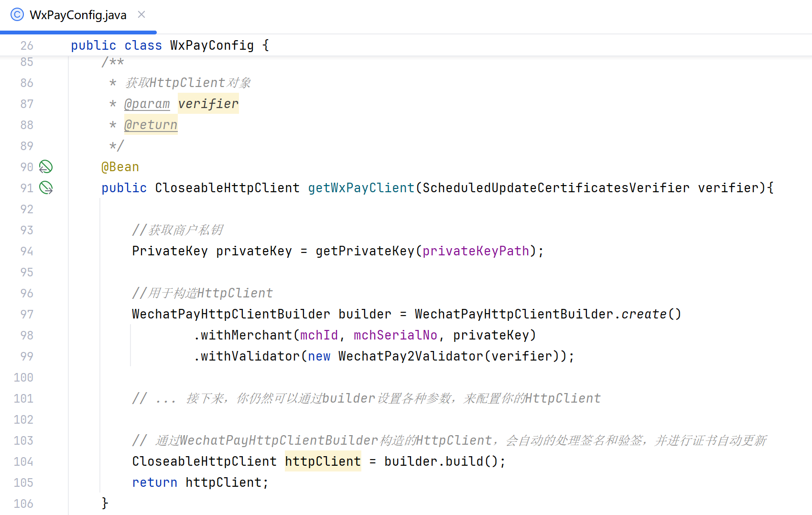Image resolution: width=812 pixels, height=515 pixels.
Task: Click the Java class icon in the editor tab
Action: (17, 14)
